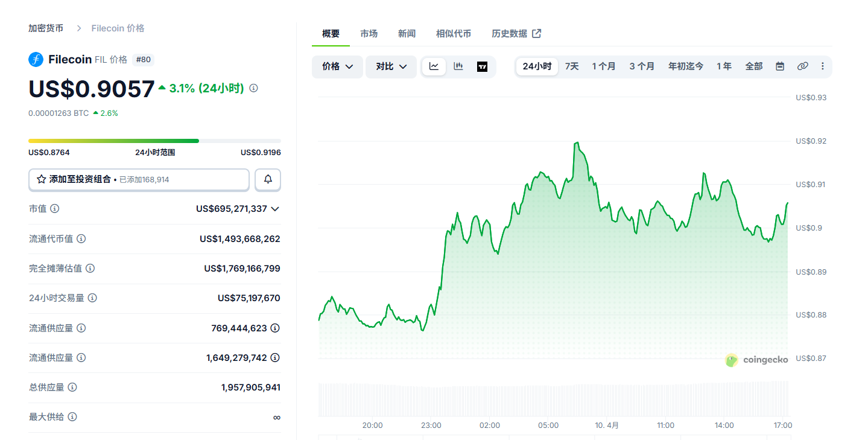Click the US$0.9196 range high label

(x=261, y=153)
